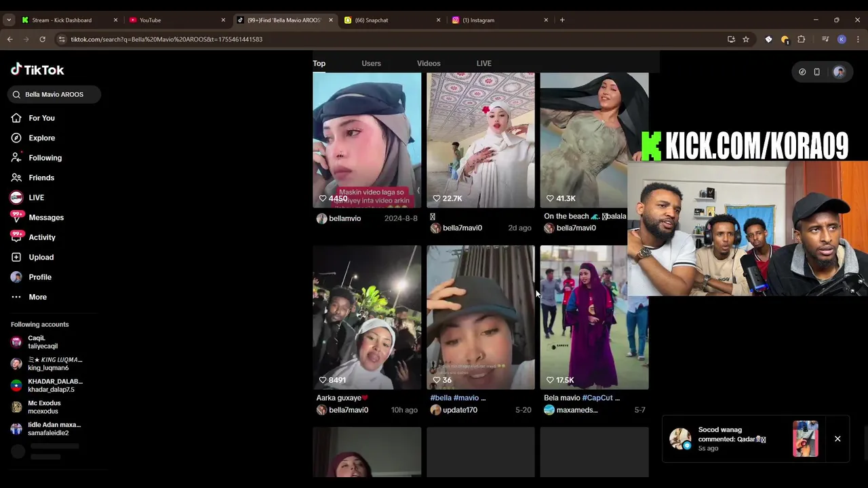Click the white dice-shaped extension icon
Viewport: 868px width, 488px height.
768,39
